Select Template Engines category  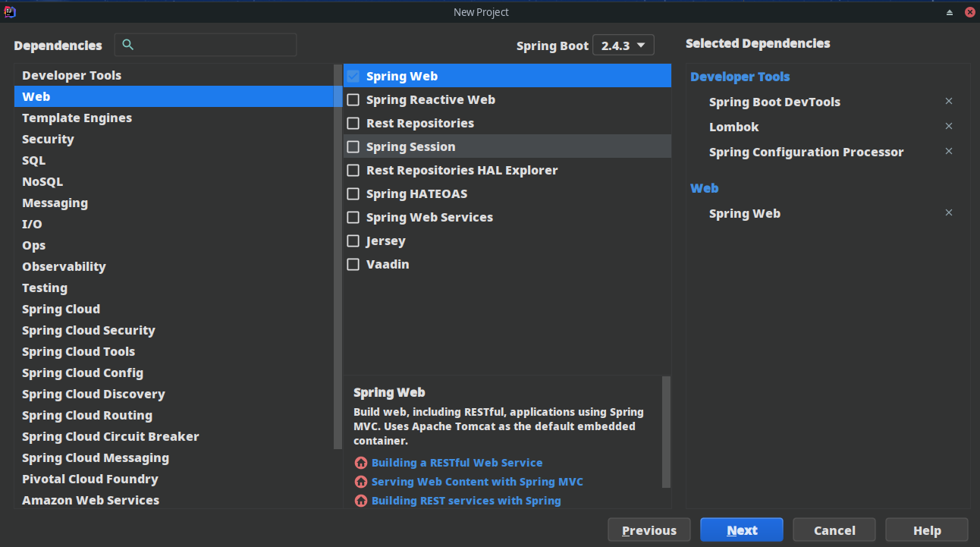click(x=174, y=118)
